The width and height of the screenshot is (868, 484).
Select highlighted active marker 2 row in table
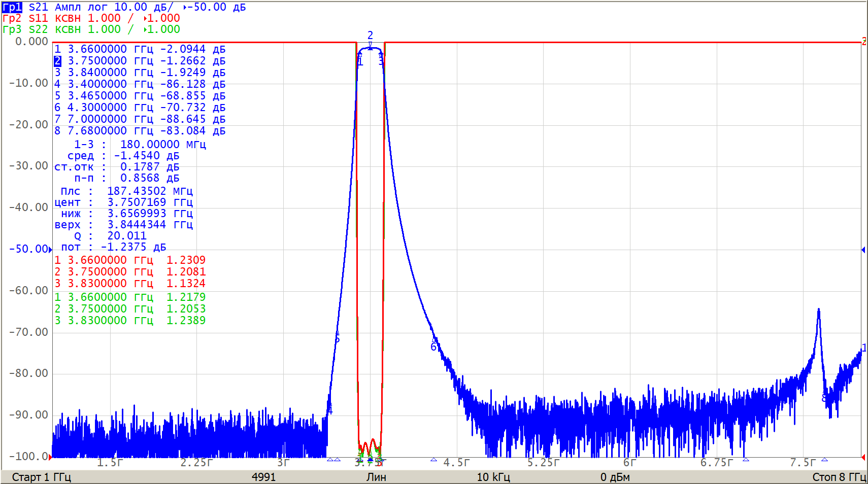point(140,61)
